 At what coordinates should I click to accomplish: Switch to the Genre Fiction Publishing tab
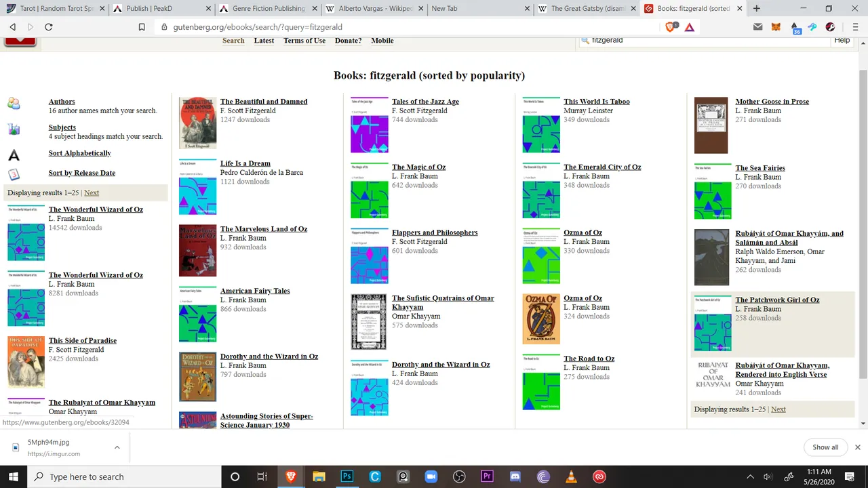click(x=267, y=9)
